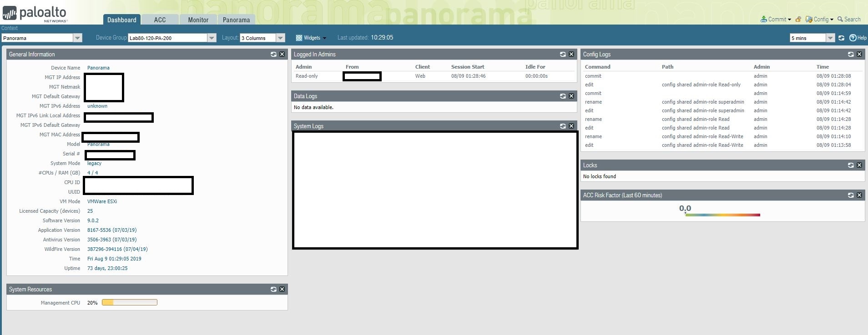The image size is (868, 335).
Task: Click the Licensed Capacity value 25
Action: (90, 211)
